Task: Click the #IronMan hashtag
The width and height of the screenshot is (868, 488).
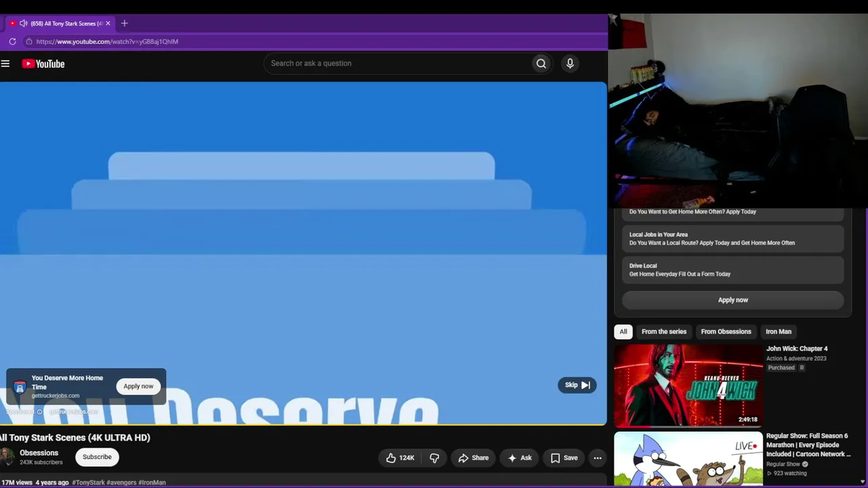Action: (152, 483)
